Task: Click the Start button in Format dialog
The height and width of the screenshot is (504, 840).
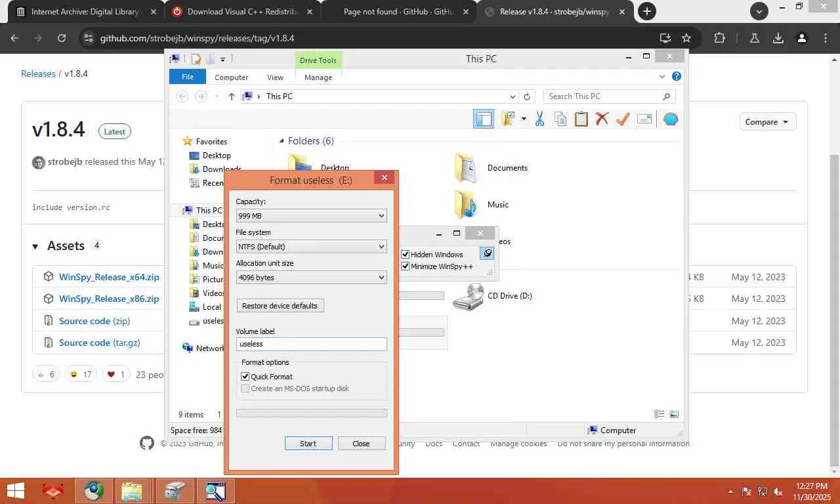Action: pyautogui.click(x=308, y=444)
